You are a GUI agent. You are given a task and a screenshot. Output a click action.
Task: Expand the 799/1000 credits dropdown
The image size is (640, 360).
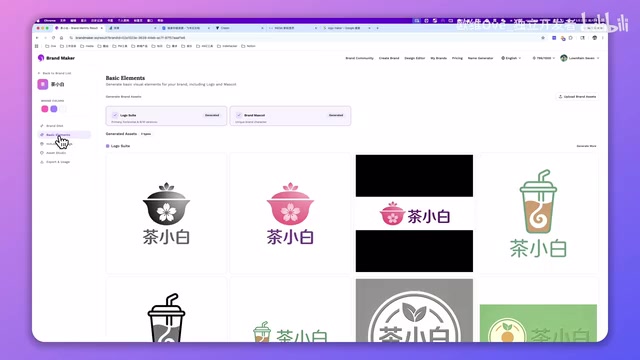click(x=543, y=58)
